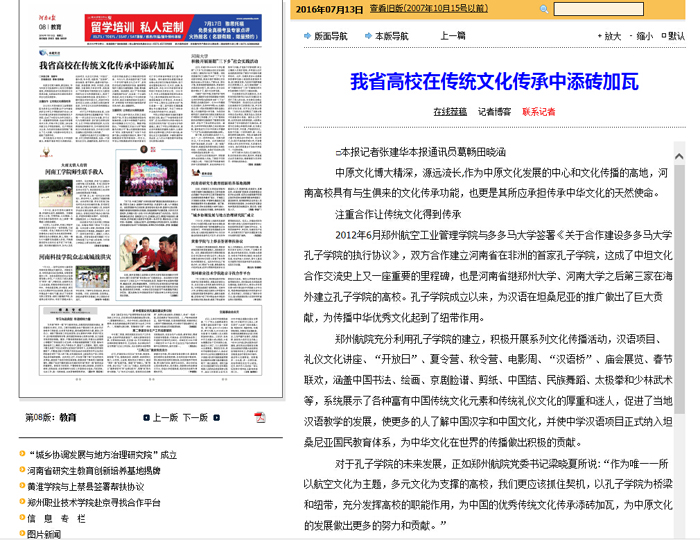Click 联系记者 in red
Image resolution: width=700 pixels, height=540 pixels.
[538, 112]
